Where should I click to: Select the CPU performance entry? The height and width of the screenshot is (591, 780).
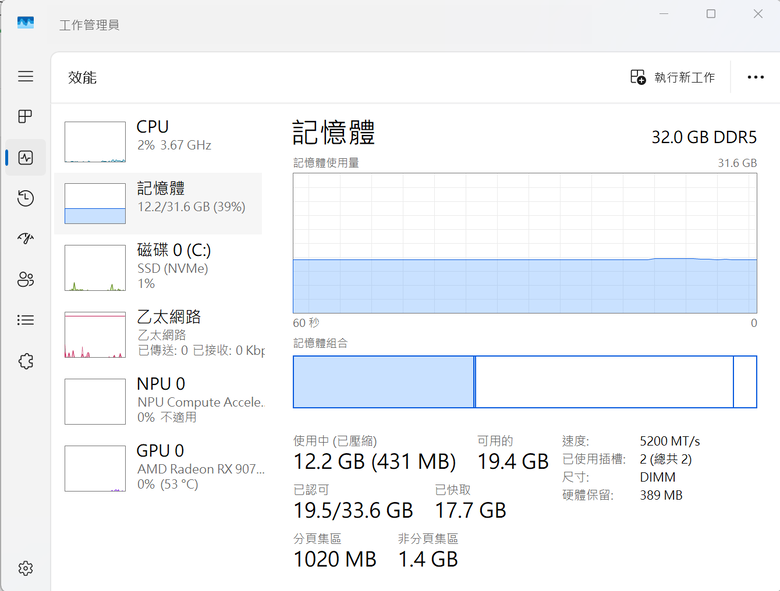[158, 142]
